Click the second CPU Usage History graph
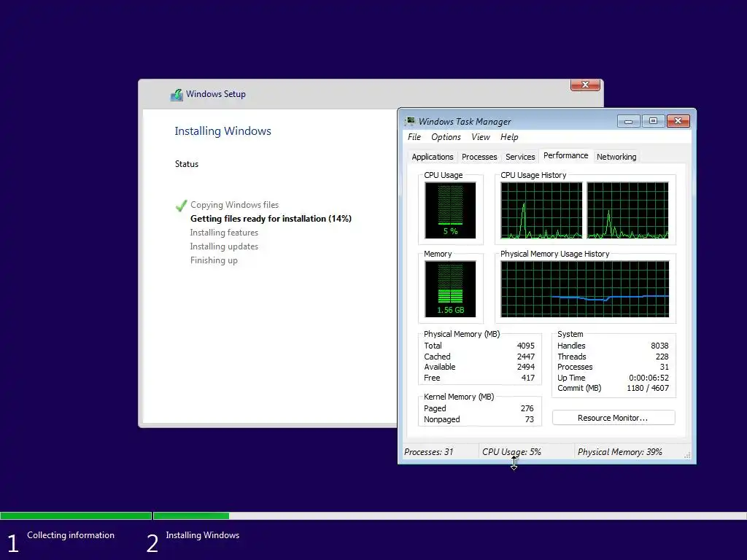Viewport: 747px width, 560px height. [627, 210]
